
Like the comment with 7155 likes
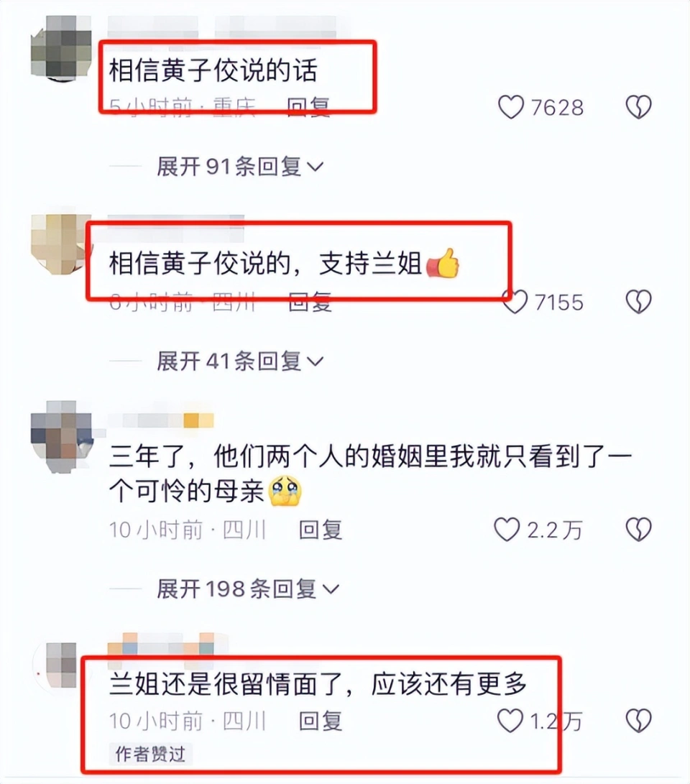pos(515,302)
